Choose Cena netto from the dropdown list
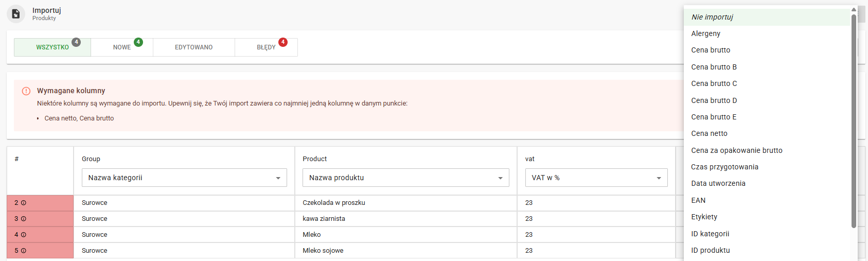Viewport: 868px width, 261px height. (x=709, y=133)
